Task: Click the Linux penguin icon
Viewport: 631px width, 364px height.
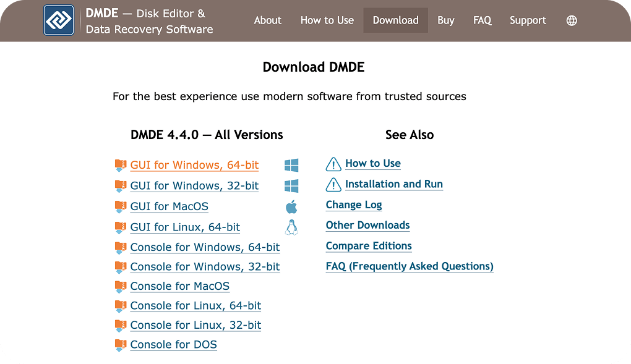Action: [x=291, y=227]
